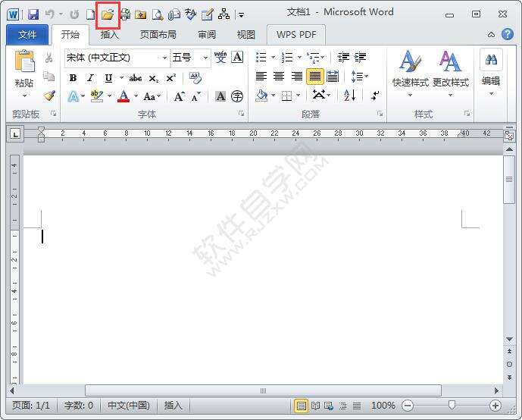Click 编辑 Editing button
The height and width of the screenshot is (420, 522).
(x=491, y=74)
